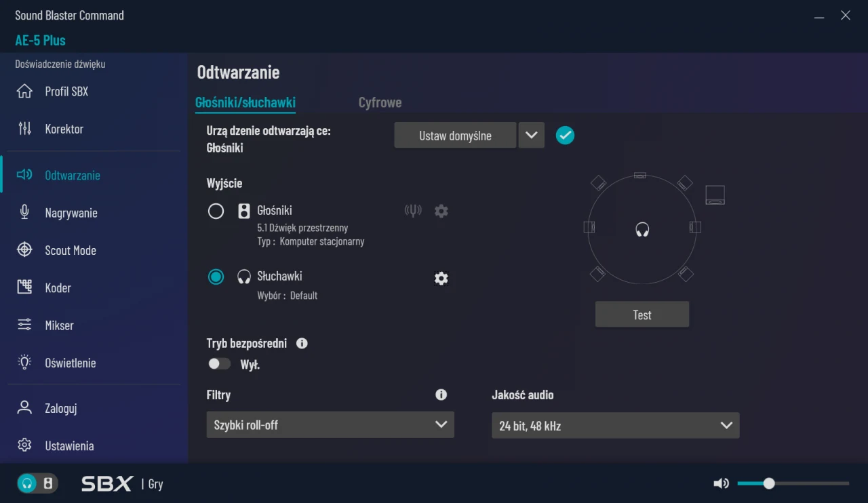Screen dimensions: 868x503
Task: Open the Jakość audio 24 bit dropdown
Action: [615, 426]
